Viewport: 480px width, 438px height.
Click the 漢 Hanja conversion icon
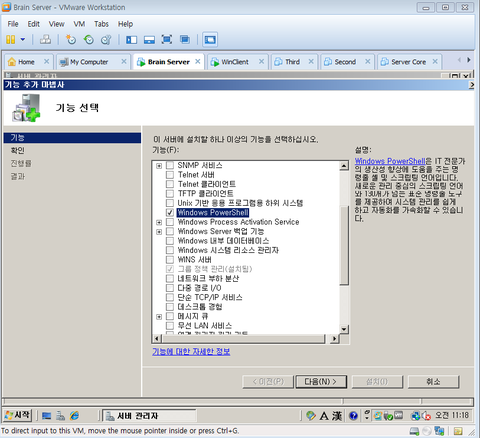click(x=337, y=416)
